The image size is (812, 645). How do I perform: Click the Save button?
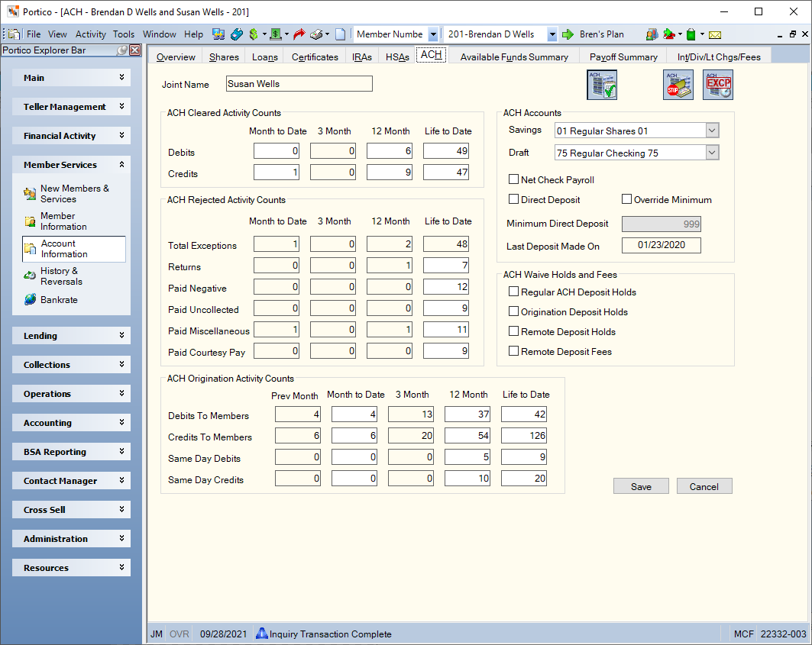[x=641, y=486]
